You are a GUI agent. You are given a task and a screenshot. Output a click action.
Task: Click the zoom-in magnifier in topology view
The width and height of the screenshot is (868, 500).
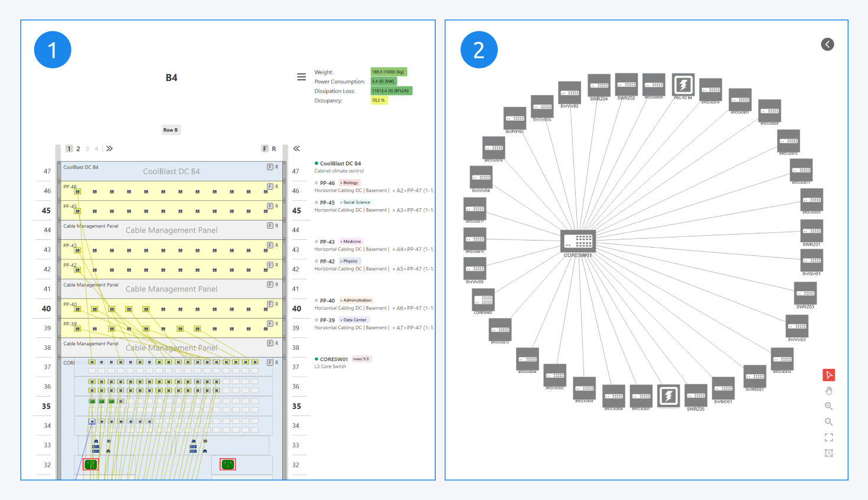point(829,406)
